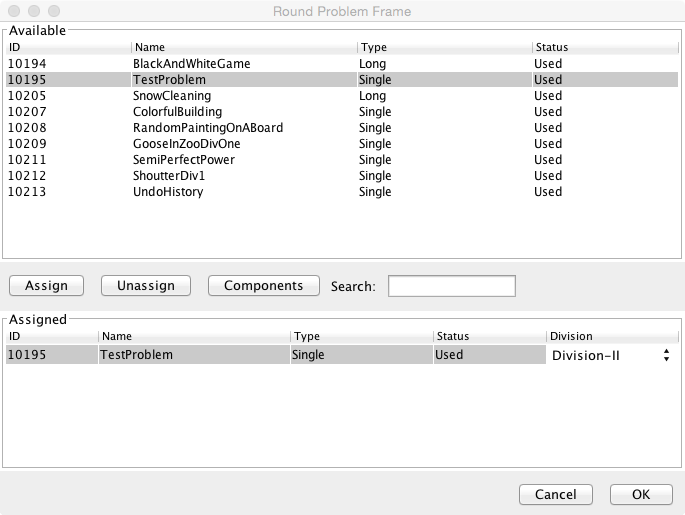Click the Assign button
685x515 pixels.
46,286
